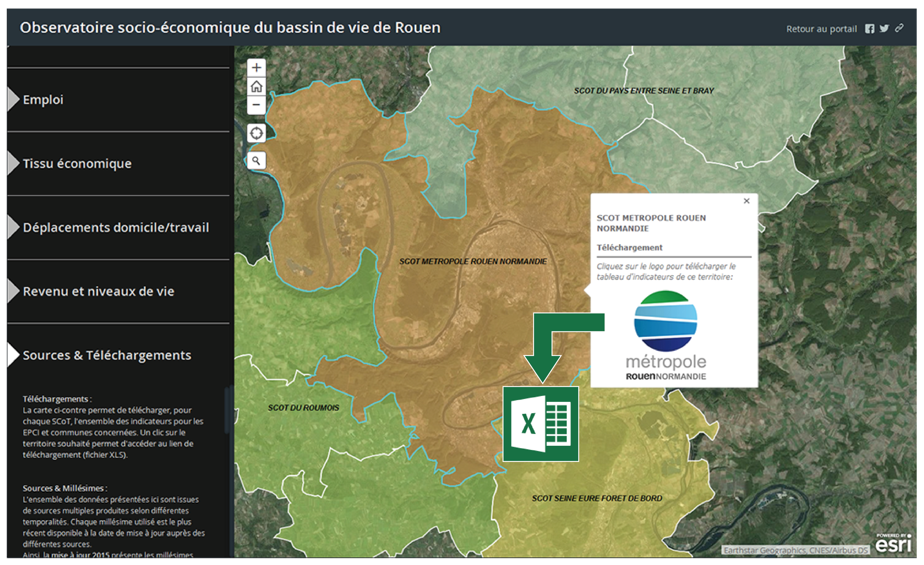Expand the Emploi arrow

click(x=13, y=99)
